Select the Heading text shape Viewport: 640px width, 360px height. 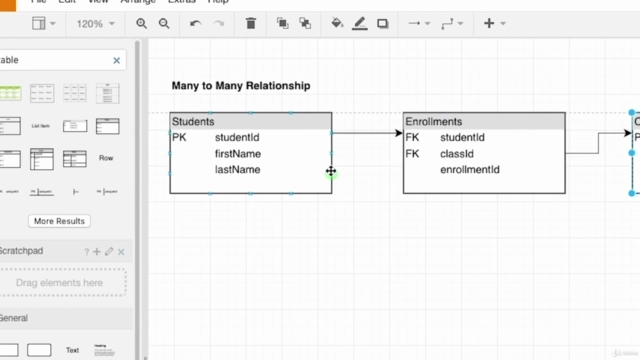click(x=104, y=350)
